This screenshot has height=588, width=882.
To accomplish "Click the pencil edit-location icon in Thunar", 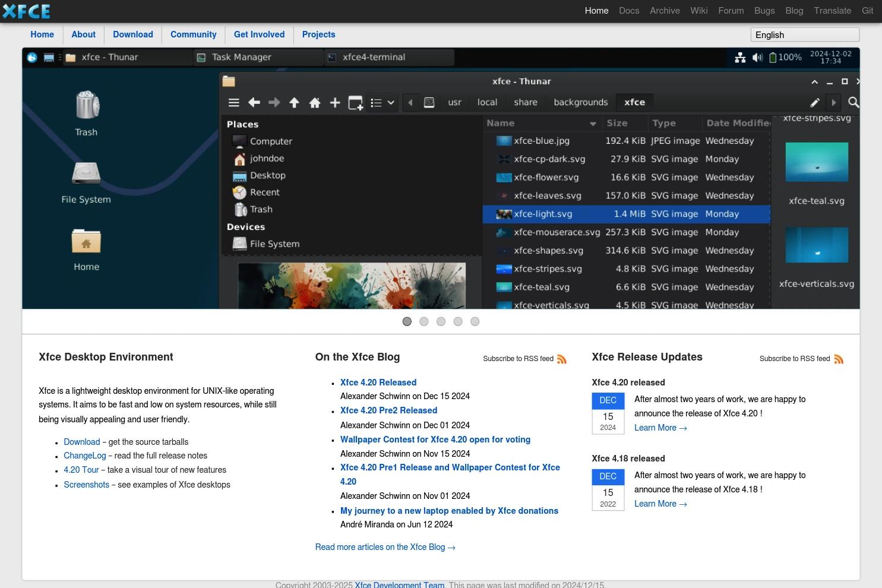I will pyautogui.click(x=815, y=102).
